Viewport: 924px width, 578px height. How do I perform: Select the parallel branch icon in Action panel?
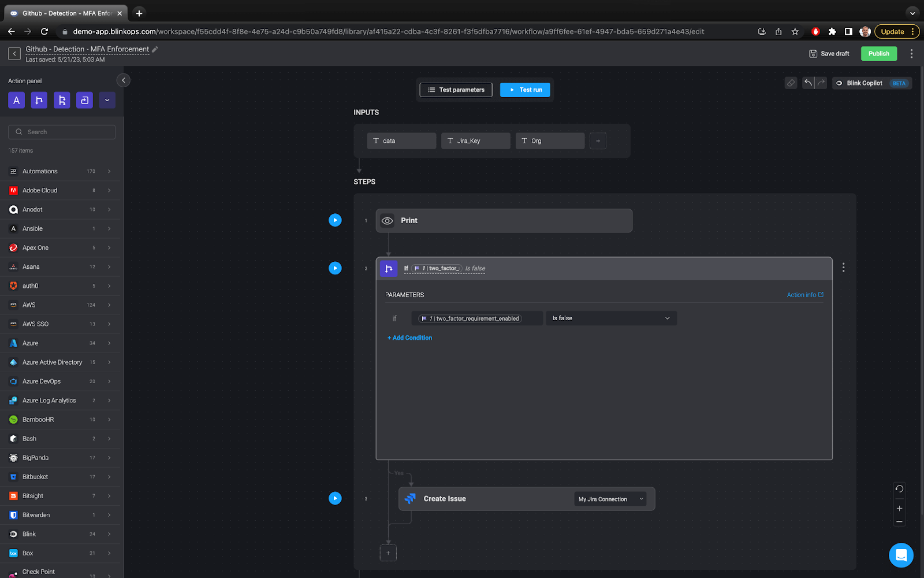coord(62,99)
